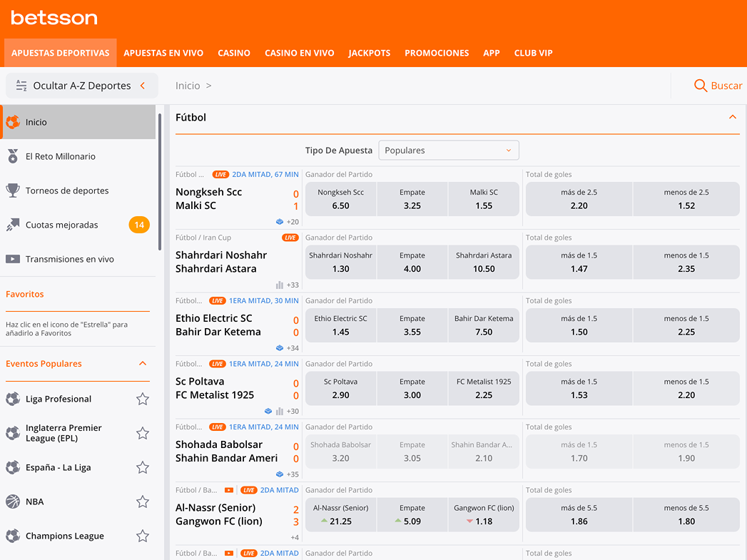Favorite Liga Profesional with the star
Image resolution: width=747 pixels, height=560 pixels.
coord(143,399)
